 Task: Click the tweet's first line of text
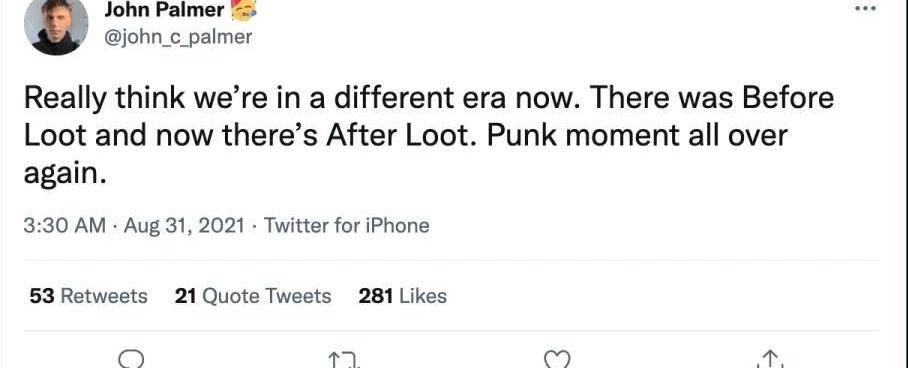pyautogui.click(x=429, y=99)
